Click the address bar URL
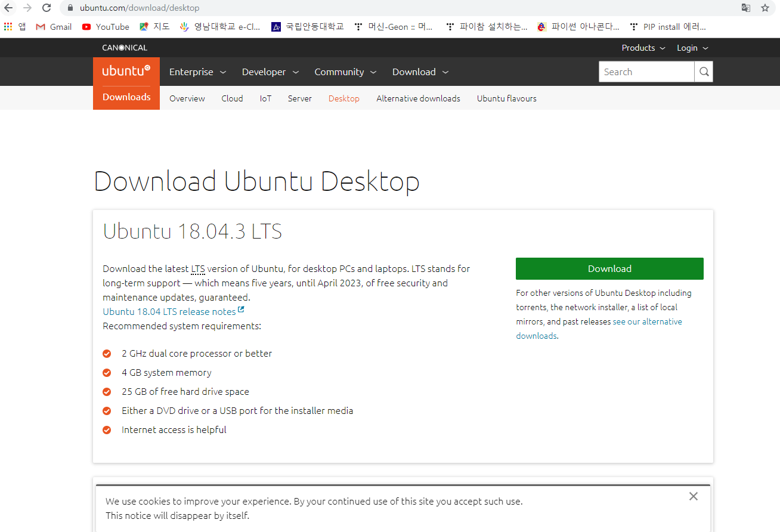Screen dimensions: 780x532 coord(140,8)
